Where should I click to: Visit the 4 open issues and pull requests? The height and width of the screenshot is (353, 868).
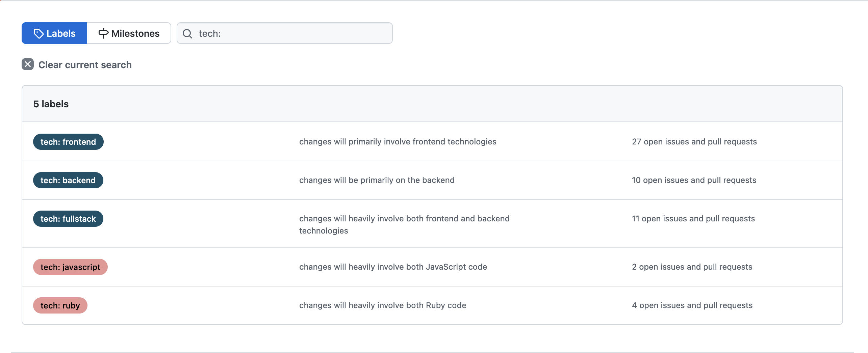pos(692,305)
